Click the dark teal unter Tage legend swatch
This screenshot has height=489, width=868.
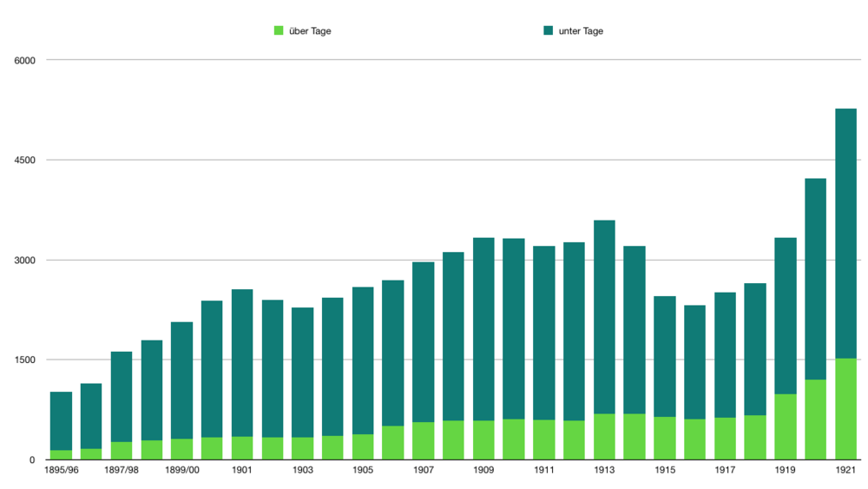tap(548, 31)
